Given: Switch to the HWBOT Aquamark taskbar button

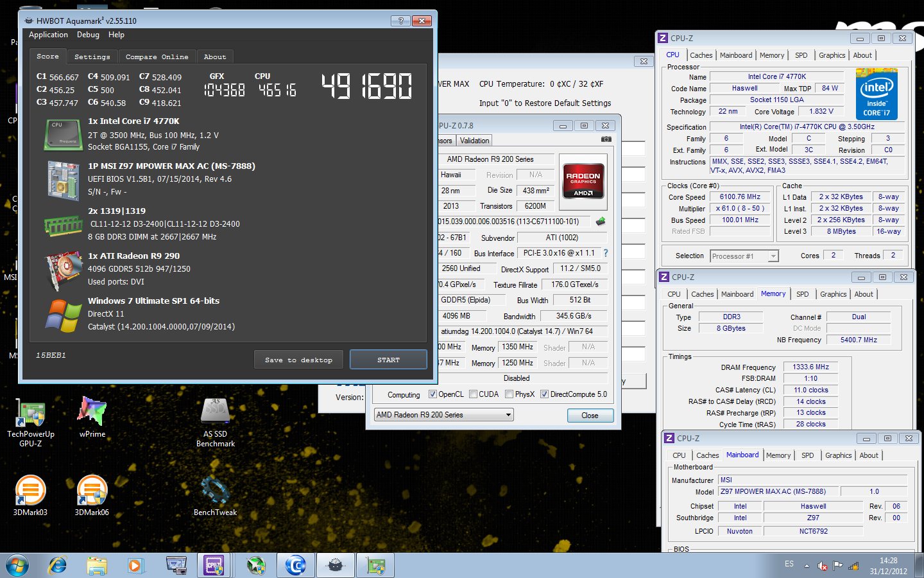Looking at the screenshot, I should (335, 566).
